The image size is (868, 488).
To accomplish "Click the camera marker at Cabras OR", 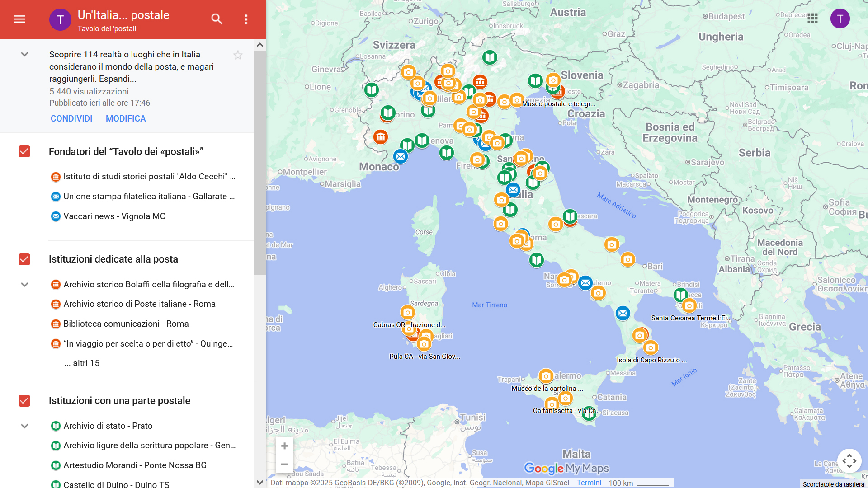I will point(407,312).
